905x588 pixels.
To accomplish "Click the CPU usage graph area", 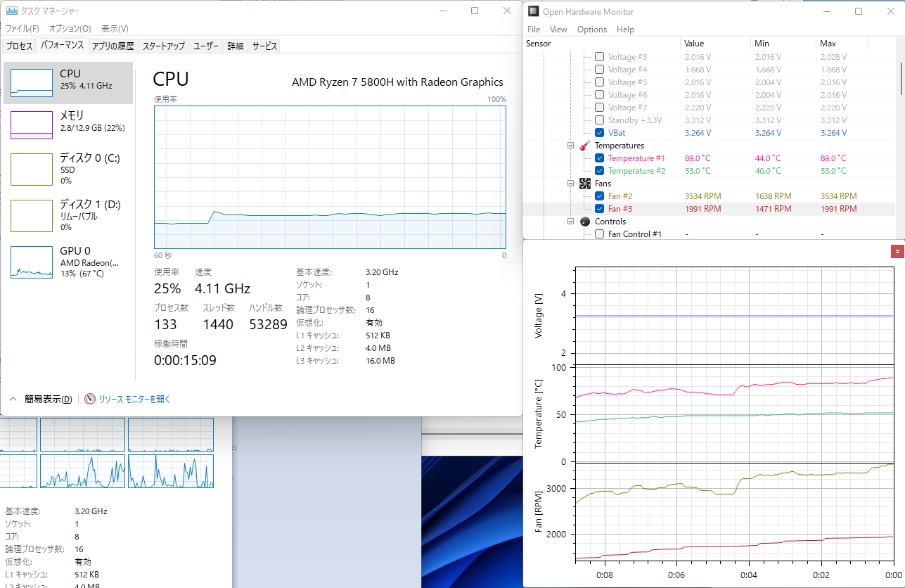I will coord(330,177).
